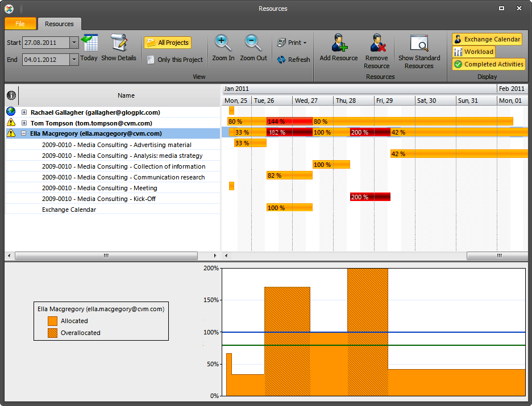Select the Exchange Calendar row for Ella
532x406 pixels.
click(x=68, y=209)
